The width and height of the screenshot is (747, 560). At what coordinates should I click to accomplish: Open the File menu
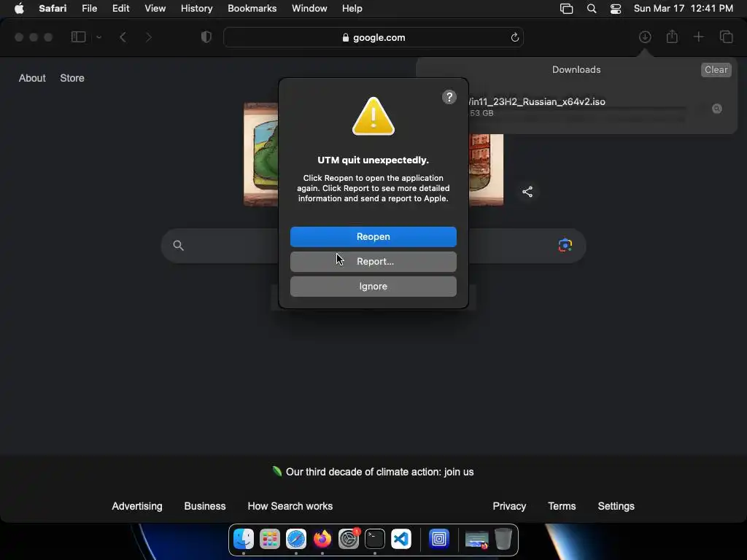coord(89,9)
